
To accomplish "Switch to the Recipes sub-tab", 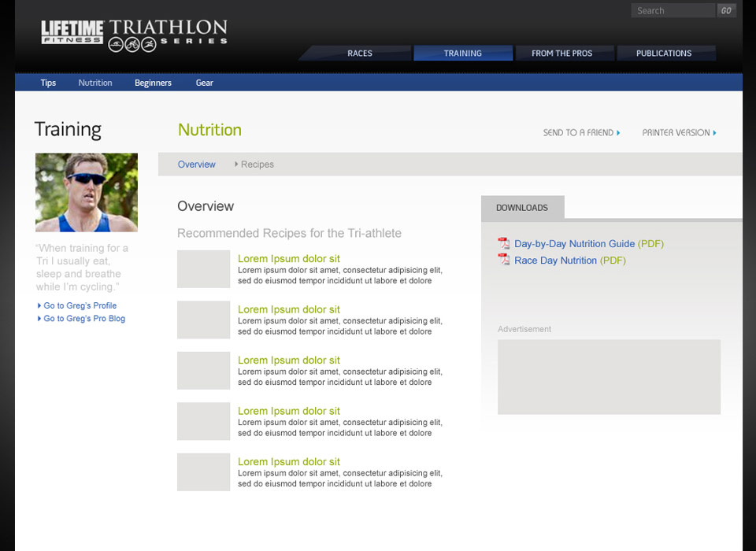I will [x=257, y=165].
